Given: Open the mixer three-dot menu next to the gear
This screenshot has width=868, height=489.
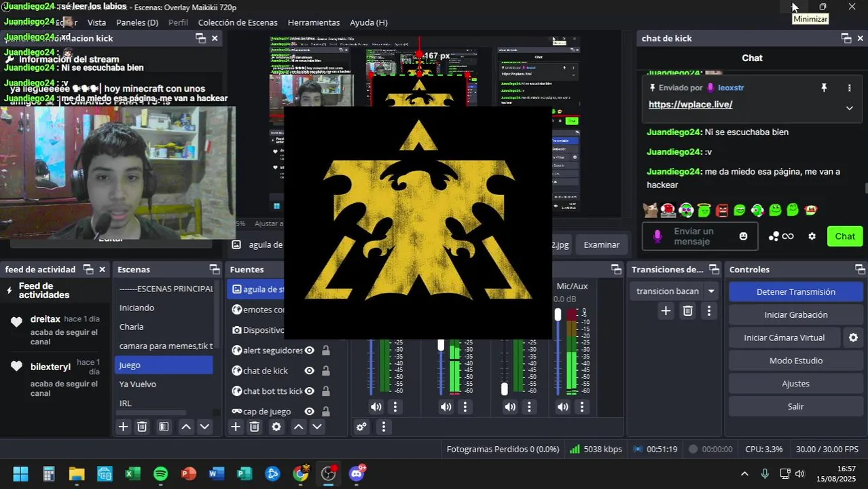Looking at the screenshot, I should point(384,427).
